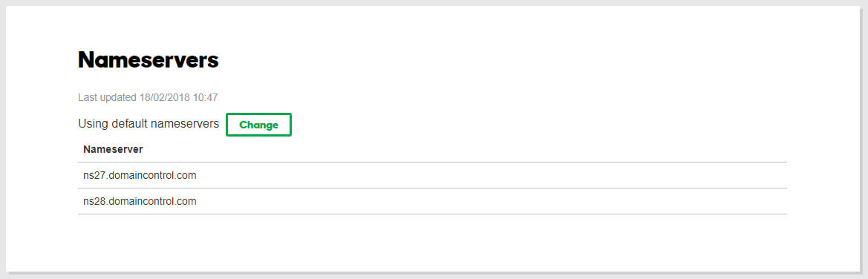Click the Nameservers page heading
This screenshot has width=868, height=279.
point(149,60)
